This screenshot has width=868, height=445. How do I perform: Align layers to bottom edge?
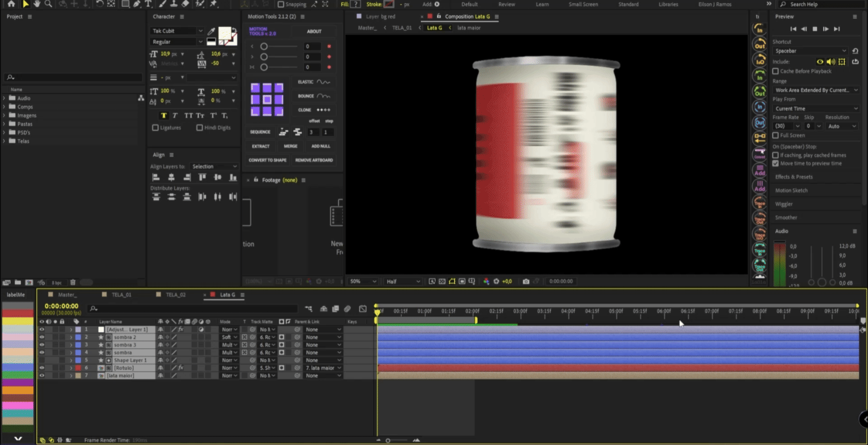(233, 178)
